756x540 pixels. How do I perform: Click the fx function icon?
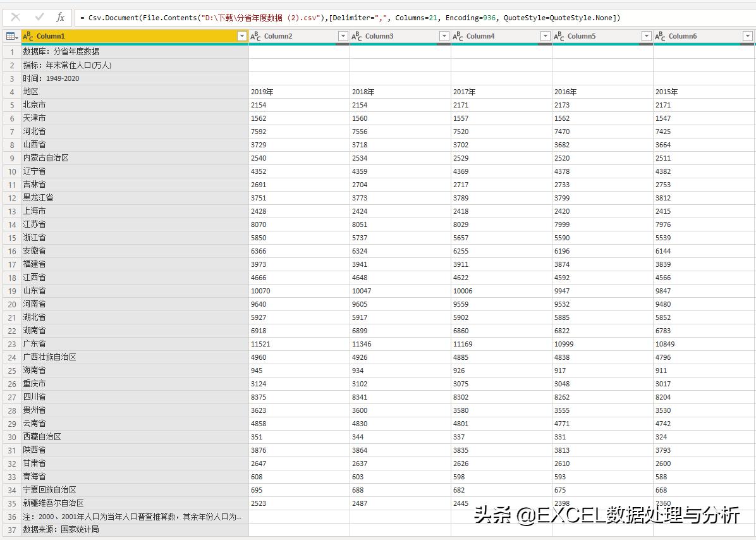point(61,17)
